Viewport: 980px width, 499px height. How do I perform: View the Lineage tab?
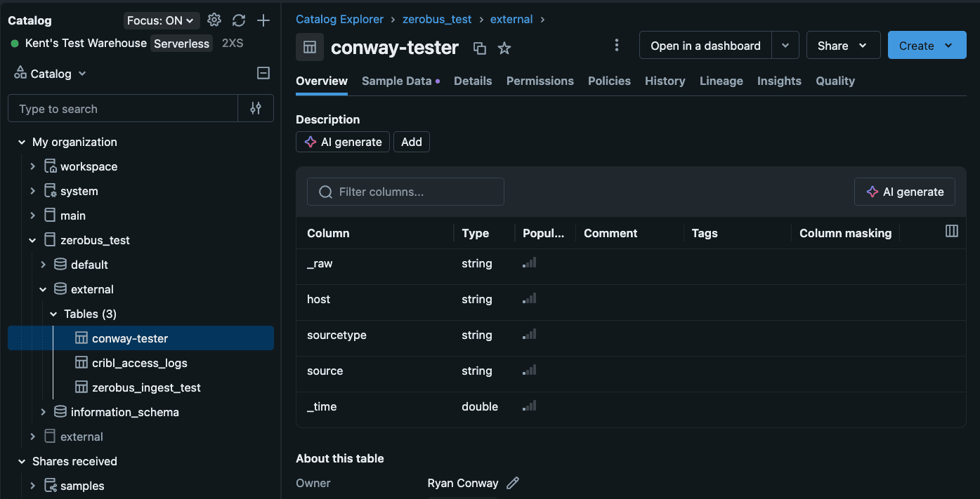pos(721,81)
